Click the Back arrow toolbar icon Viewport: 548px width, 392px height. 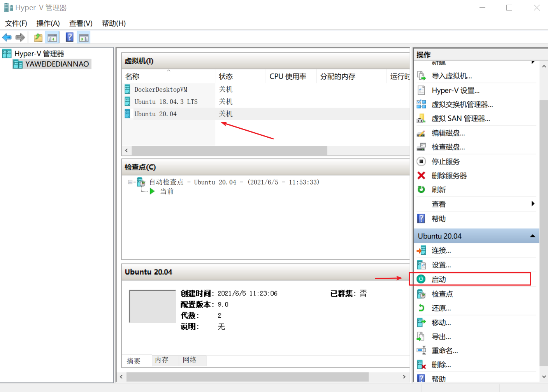point(7,37)
